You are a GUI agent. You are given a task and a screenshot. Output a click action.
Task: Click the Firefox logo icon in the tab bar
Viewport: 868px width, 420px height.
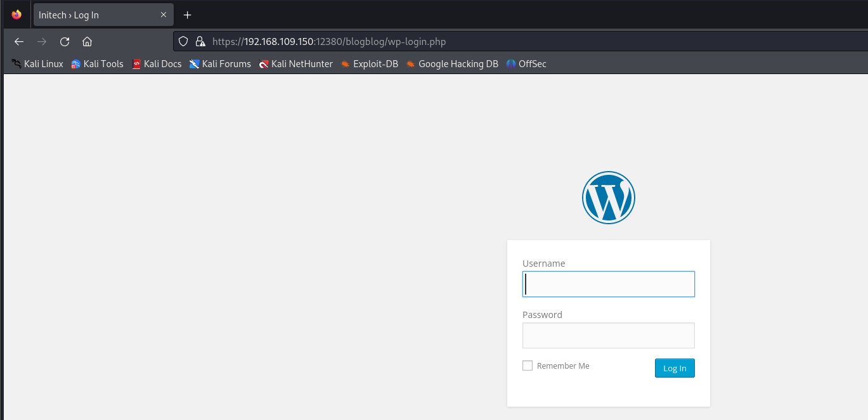(x=16, y=15)
